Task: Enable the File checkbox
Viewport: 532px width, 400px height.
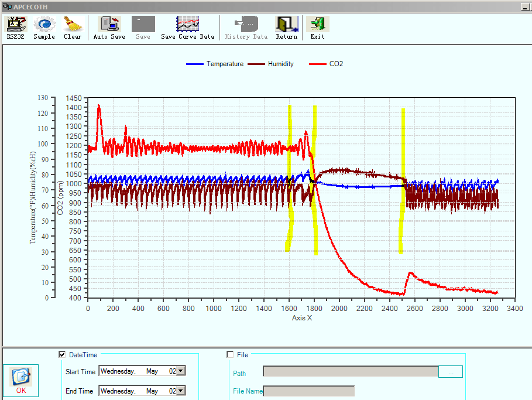Action: 230,354
